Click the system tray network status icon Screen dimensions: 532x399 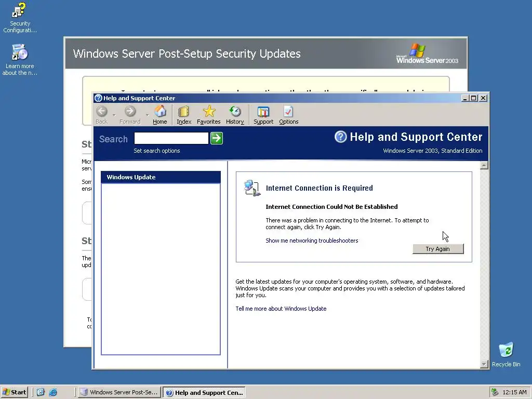point(495,392)
